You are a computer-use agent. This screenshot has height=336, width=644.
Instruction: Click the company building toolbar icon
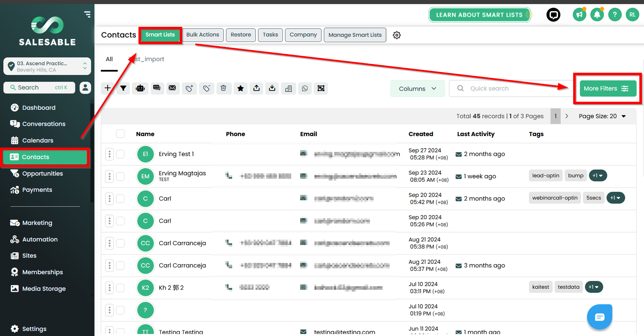[289, 88]
